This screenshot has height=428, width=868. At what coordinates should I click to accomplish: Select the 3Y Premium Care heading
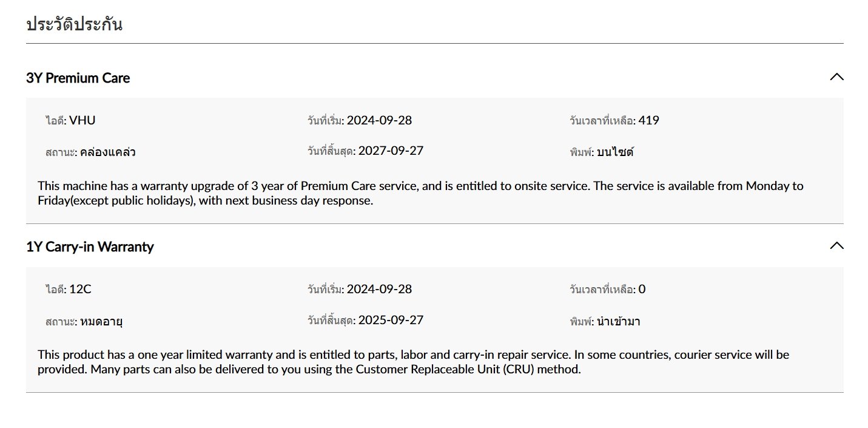click(x=78, y=78)
